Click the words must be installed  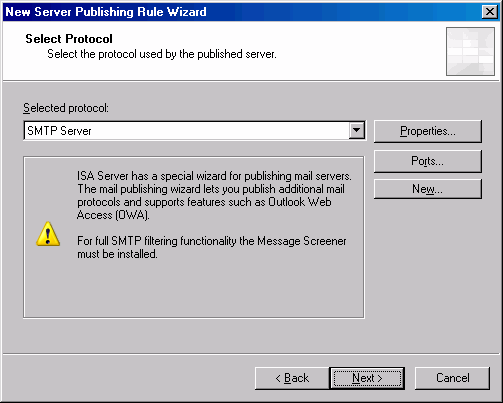[117, 254]
